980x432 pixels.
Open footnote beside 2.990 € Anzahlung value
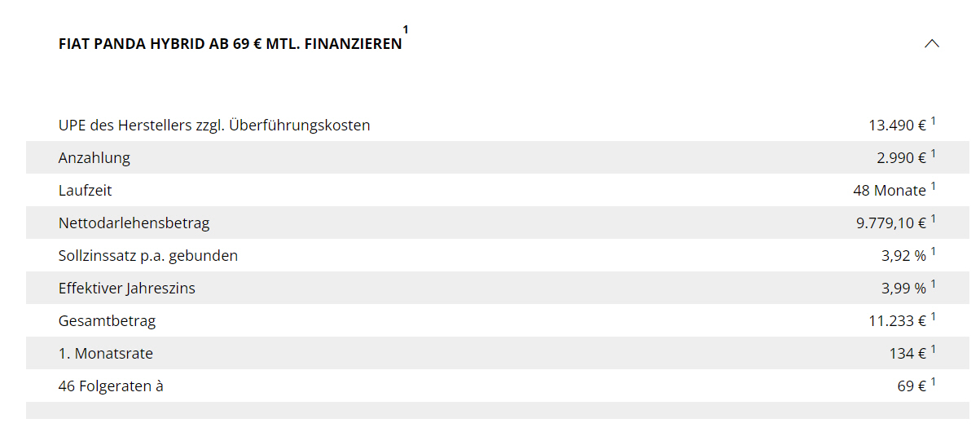point(934,154)
